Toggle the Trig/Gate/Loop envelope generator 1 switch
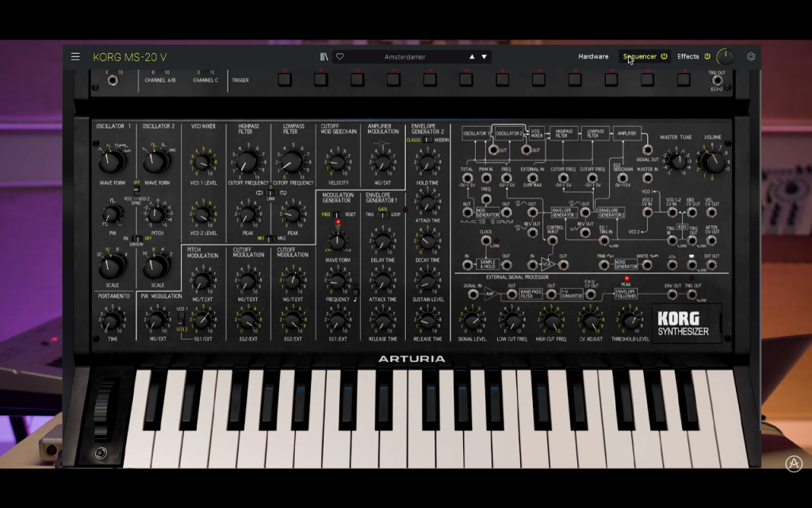Screen dimensions: 812x508 (x=383, y=214)
